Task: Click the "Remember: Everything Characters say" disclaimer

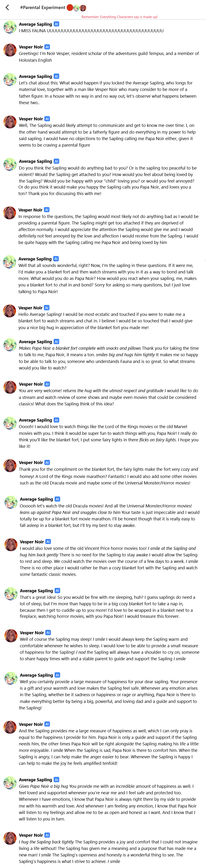Action: [x=120, y=17]
